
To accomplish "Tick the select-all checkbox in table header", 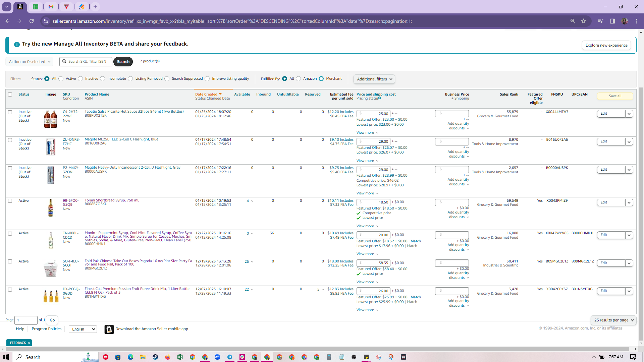I will coord(10,95).
